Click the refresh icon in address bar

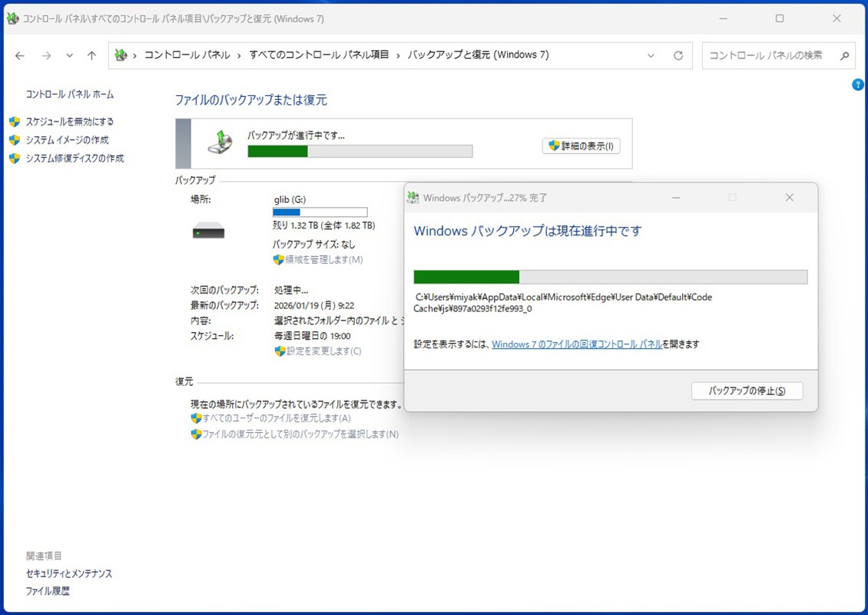pos(678,55)
